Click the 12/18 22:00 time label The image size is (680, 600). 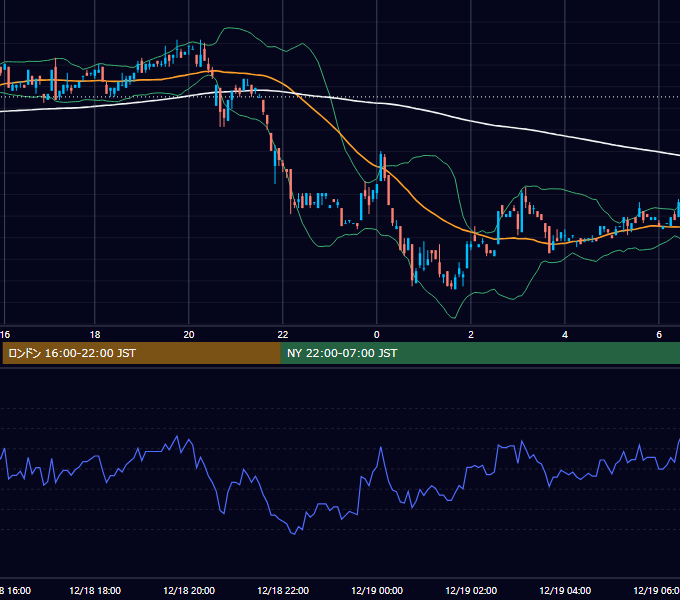(x=283, y=591)
